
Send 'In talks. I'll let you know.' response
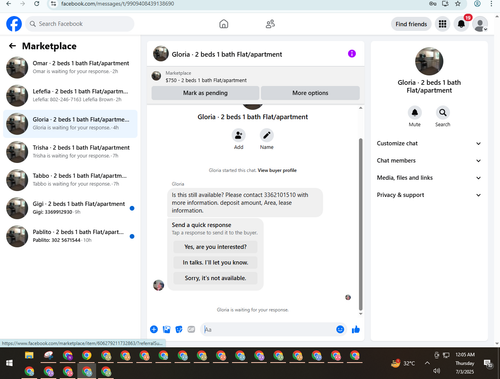[x=215, y=263]
